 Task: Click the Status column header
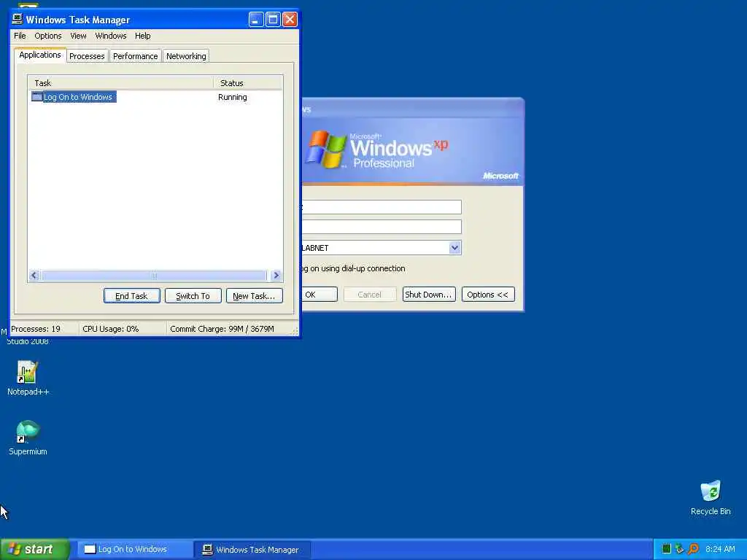coord(248,83)
